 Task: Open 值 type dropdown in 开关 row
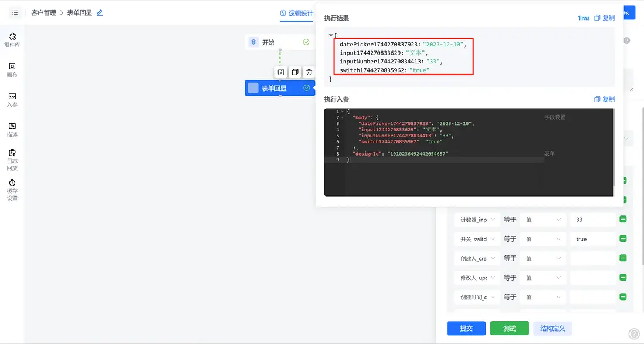pyautogui.click(x=543, y=239)
